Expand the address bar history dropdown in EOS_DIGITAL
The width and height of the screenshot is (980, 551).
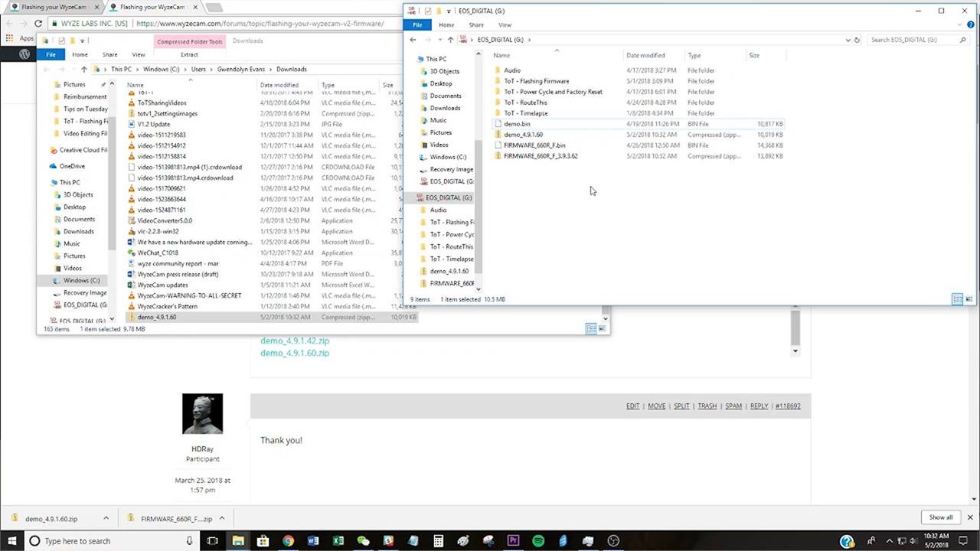click(848, 40)
